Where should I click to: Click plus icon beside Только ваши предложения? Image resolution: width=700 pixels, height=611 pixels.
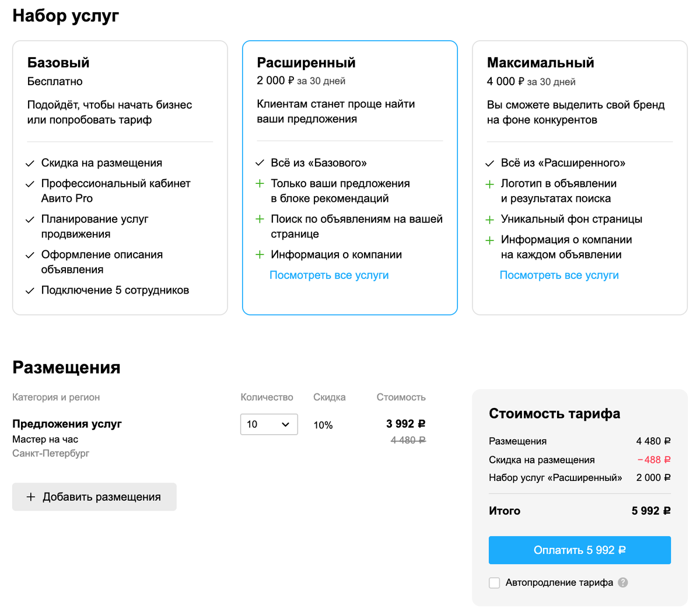click(x=260, y=184)
